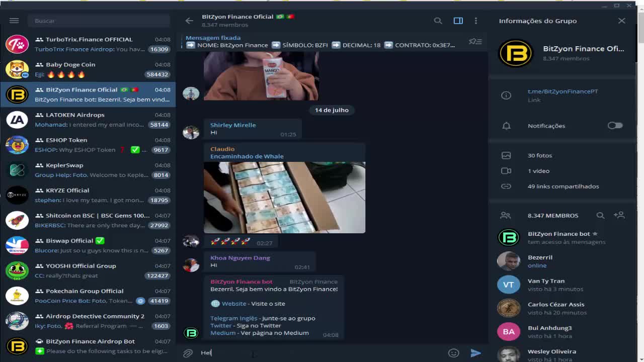Open the Website link in bot message

234,304
